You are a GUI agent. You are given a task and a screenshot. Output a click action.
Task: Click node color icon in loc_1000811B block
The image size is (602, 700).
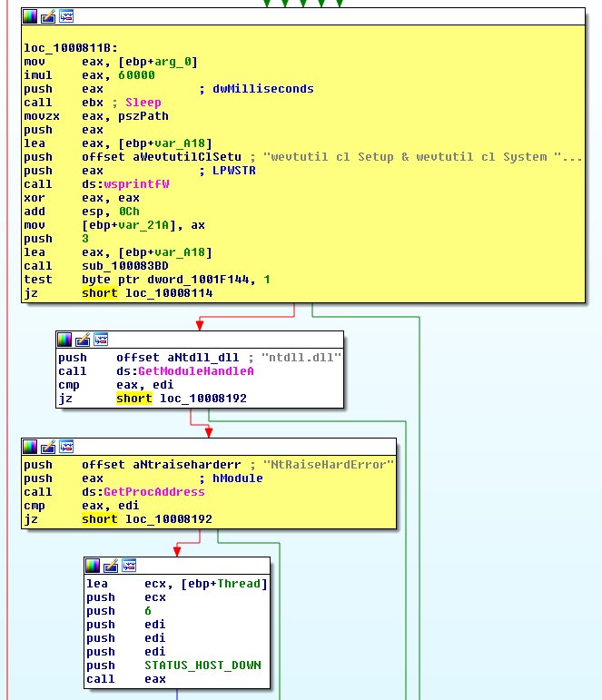(x=30, y=16)
